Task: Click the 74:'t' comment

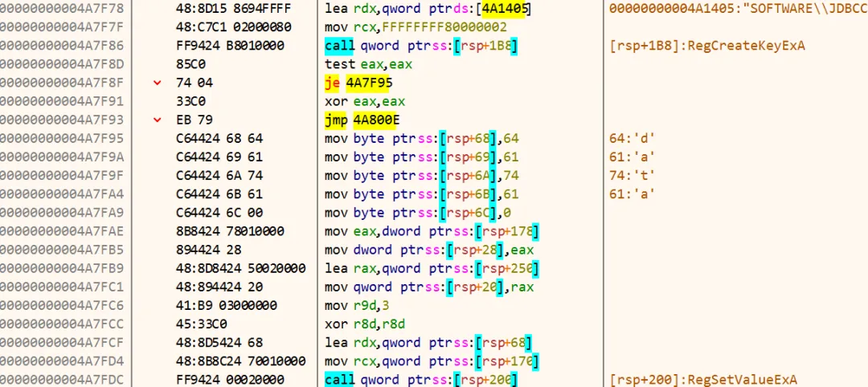Action: pos(632,176)
